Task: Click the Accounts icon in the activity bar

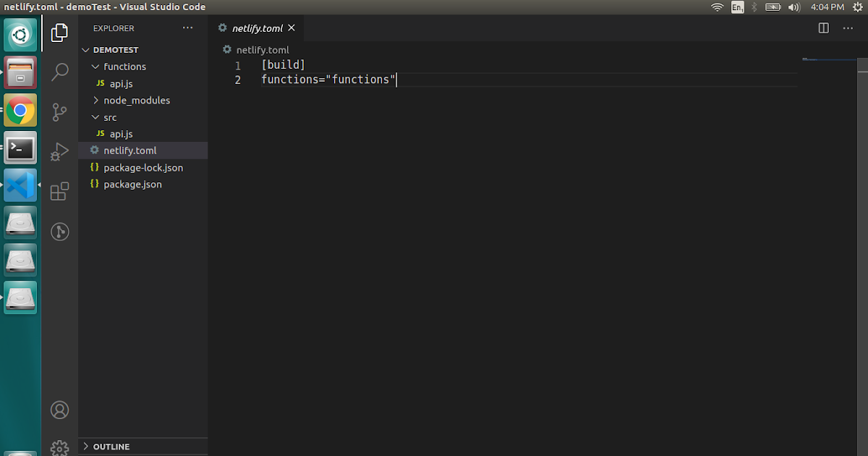Action: point(59,410)
